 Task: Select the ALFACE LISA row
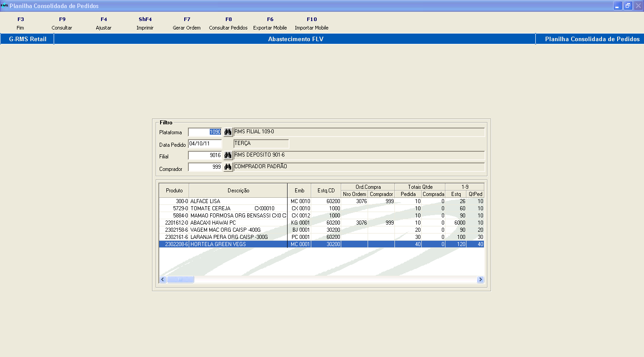[x=322, y=201]
